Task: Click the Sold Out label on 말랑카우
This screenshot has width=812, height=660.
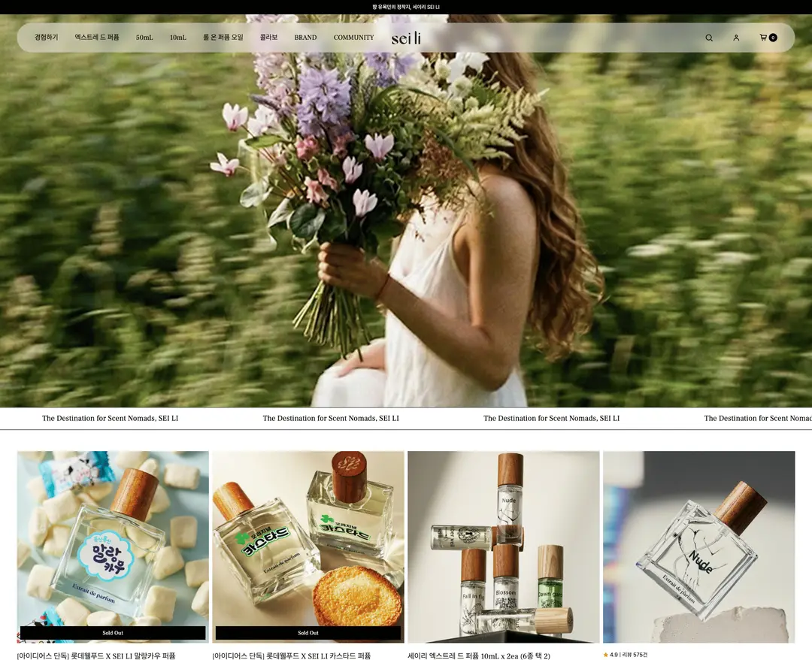Action: tap(113, 633)
